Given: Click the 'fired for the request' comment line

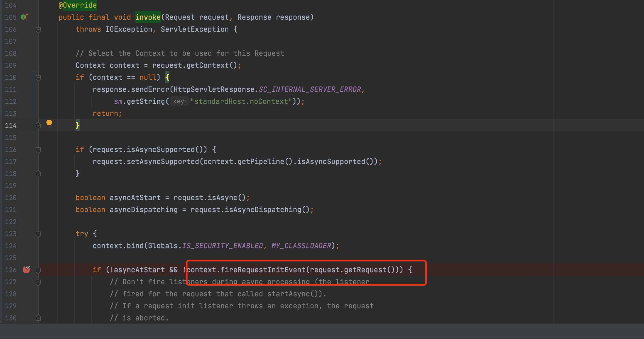Looking at the screenshot, I should [218, 294].
